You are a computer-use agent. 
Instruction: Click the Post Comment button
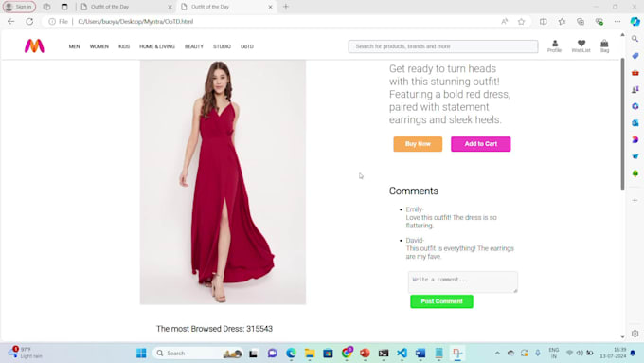[441, 301]
